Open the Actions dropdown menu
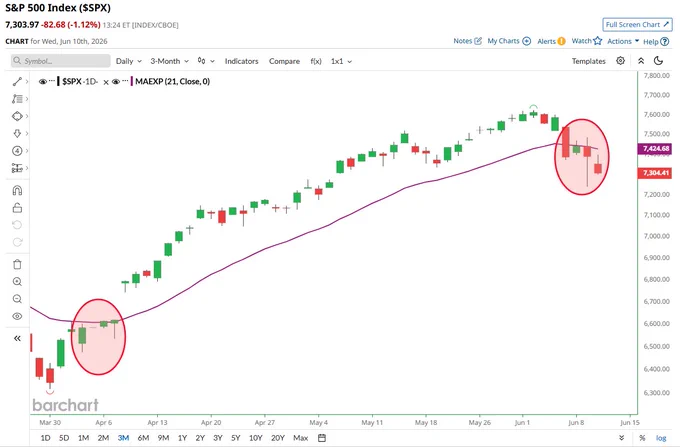The height and width of the screenshot is (447, 680). (x=623, y=41)
